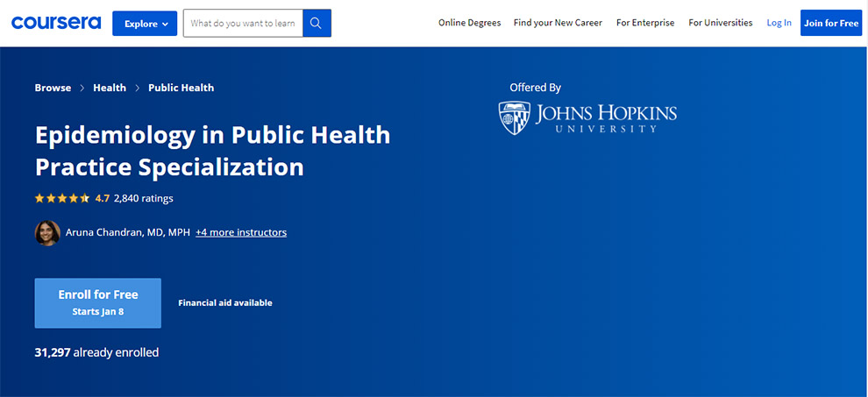Viewport: 868px width, 397px height.
Task: Select the Public Health breadcrumb
Action: click(x=181, y=88)
